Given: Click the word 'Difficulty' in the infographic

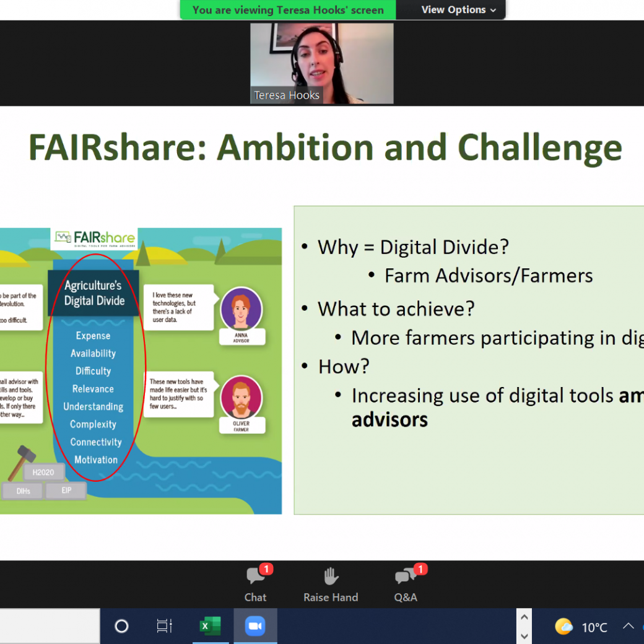Looking at the screenshot, I should (94, 372).
